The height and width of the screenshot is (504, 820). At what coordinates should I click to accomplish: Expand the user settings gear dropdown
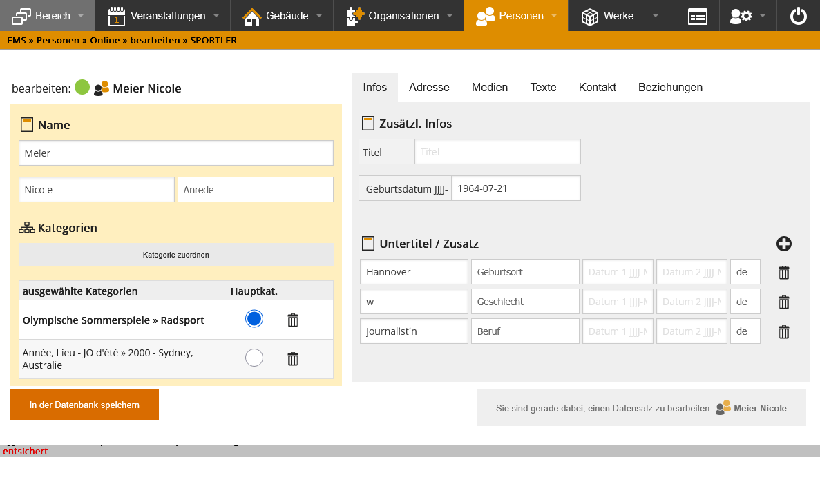tap(748, 16)
